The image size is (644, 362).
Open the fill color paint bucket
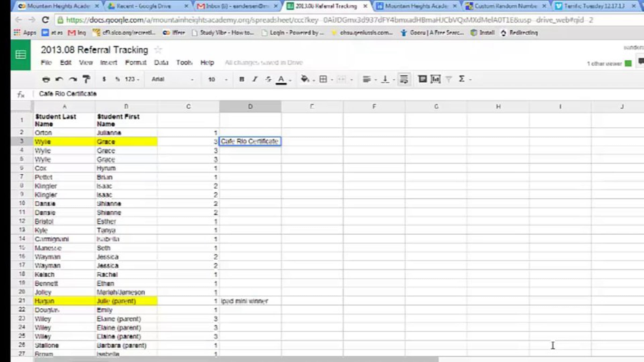pos(305,79)
